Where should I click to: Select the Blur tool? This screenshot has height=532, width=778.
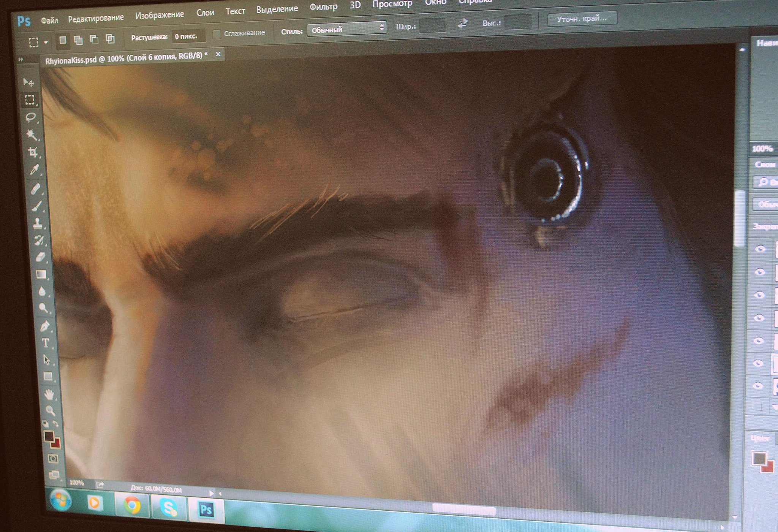pyautogui.click(x=42, y=291)
